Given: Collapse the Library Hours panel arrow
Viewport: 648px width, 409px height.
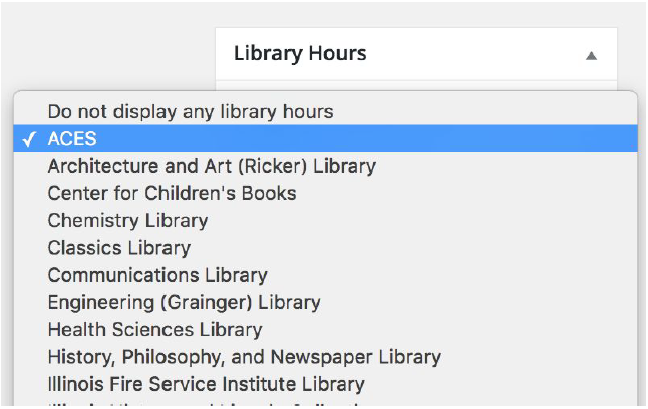Looking at the screenshot, I should click(591, 55).
